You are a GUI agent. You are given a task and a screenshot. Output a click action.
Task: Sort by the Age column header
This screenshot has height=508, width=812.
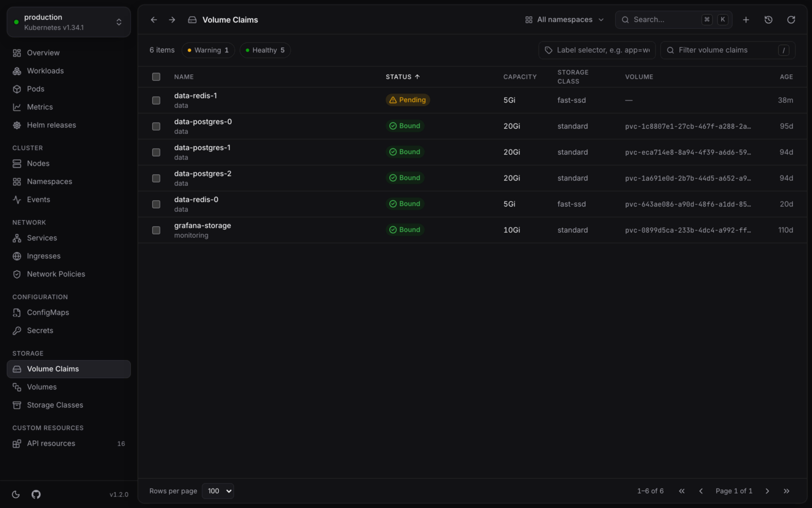coord(786,77)
